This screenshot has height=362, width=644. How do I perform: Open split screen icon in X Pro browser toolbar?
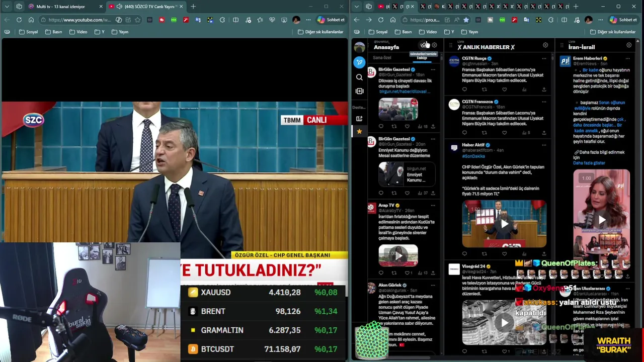(564, 20)
